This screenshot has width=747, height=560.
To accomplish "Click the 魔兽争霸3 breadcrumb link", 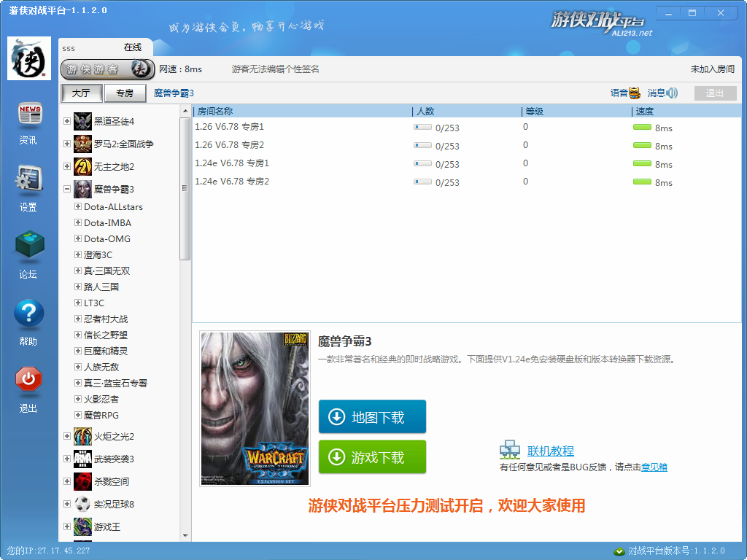I will [174, 93].
